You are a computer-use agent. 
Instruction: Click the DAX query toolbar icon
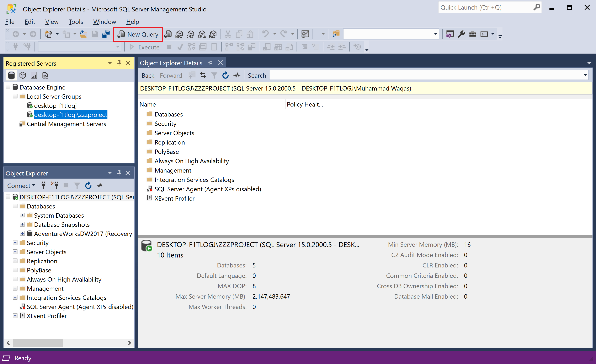pos(213,34)
